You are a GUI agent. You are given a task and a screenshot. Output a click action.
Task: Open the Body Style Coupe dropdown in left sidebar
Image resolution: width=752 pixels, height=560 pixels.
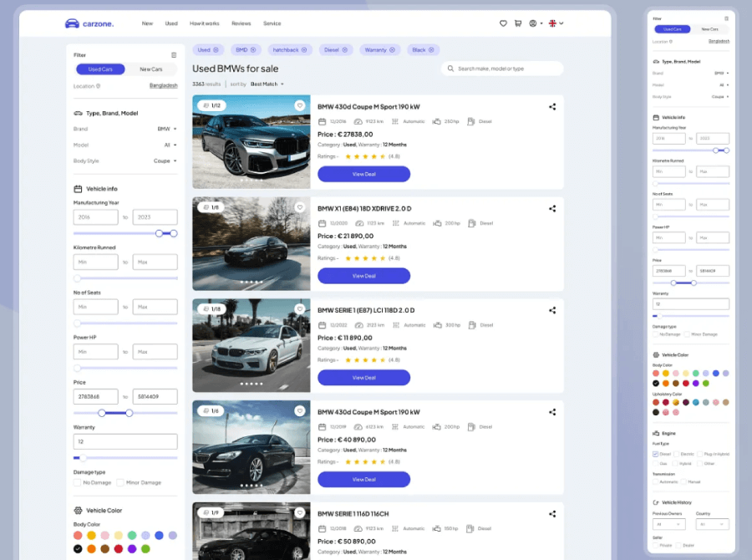pyautogui.click(x=165, y=161)
